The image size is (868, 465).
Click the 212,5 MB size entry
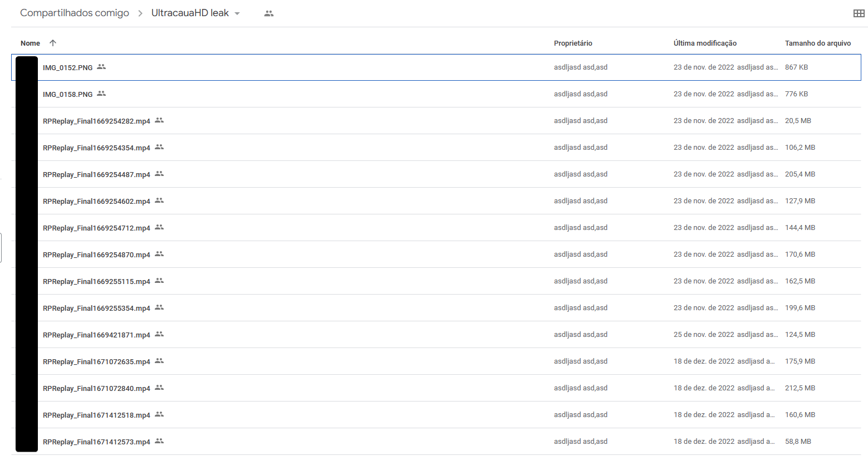800,388
